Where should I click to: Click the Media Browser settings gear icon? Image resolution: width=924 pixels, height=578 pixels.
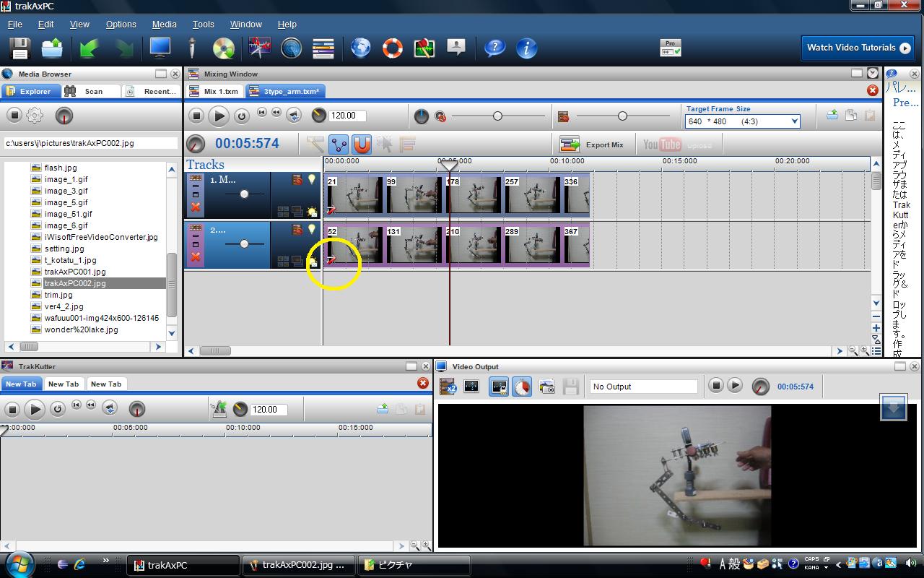(x=35, y=116)
